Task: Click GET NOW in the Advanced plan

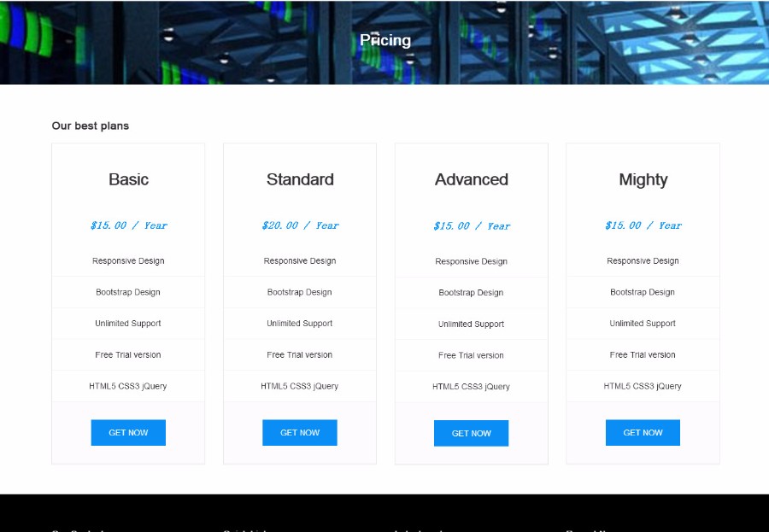Action: click(x=472, y=433)
